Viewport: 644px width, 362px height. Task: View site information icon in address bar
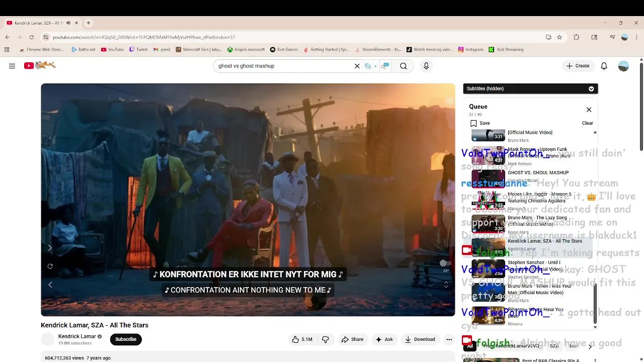tap(46, 37)
